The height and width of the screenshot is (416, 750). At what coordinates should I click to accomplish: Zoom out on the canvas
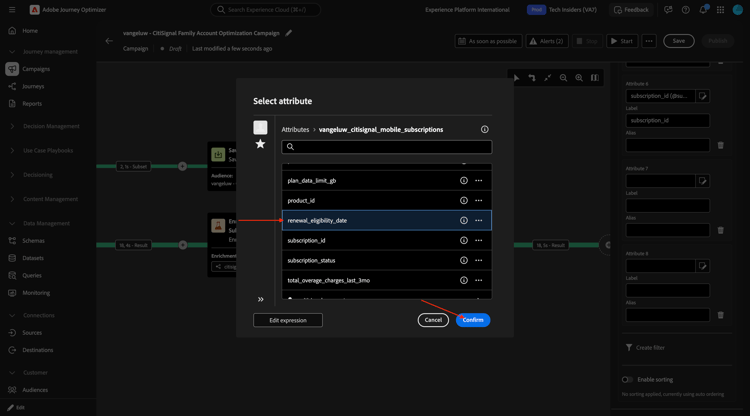[563, 78]
